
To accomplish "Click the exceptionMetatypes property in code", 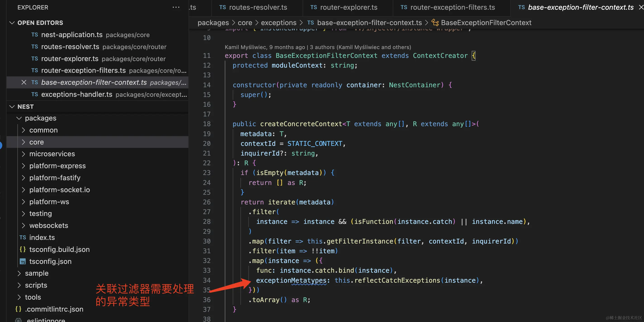I will coord(291,280).
